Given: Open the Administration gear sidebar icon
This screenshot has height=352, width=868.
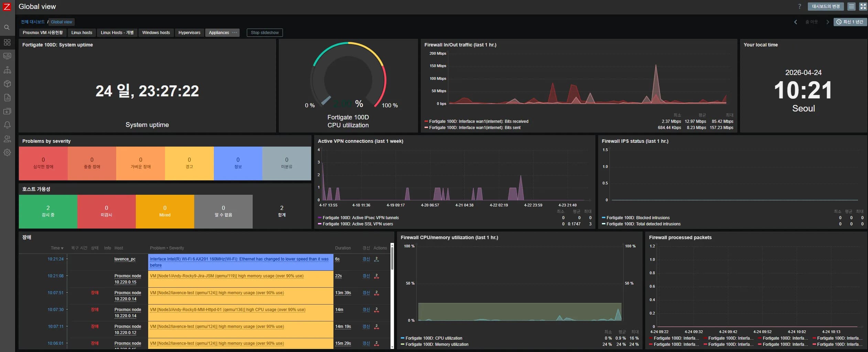Looking at the screenshot, I should pyautogui.click(x=7, y=152).
